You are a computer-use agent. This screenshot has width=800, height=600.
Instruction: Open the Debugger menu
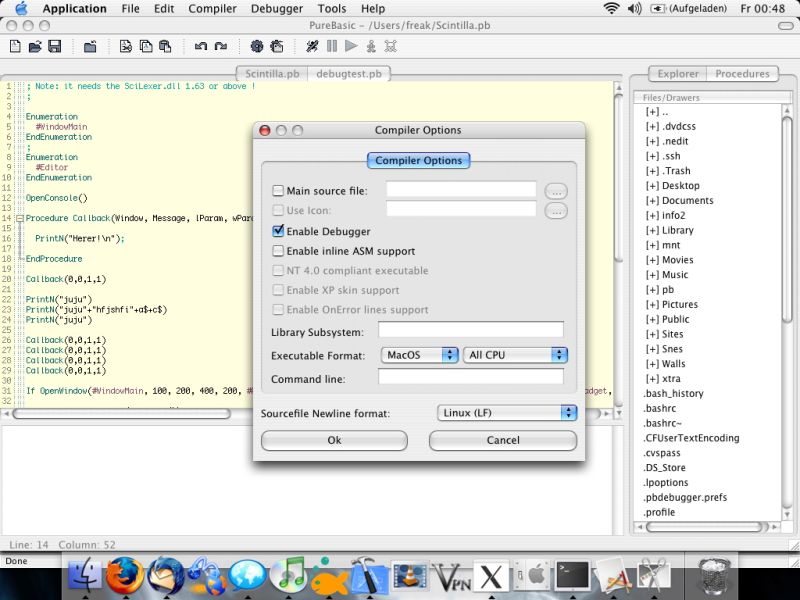point(277,9)
